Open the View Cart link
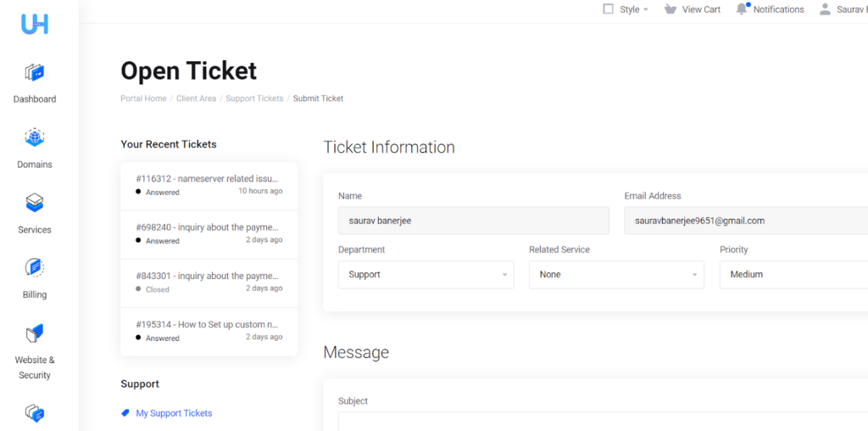 (701, 9)
